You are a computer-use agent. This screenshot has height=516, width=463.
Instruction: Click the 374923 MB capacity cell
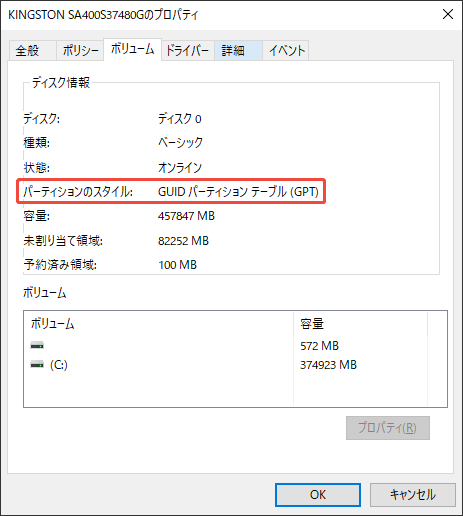pyautogui.click(x=328, y=365)
